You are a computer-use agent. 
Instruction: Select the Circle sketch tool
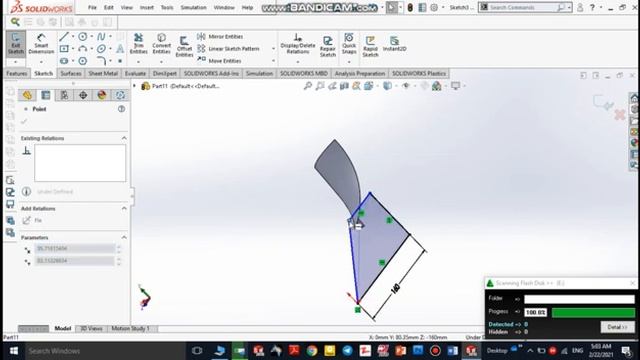(83, 37)
